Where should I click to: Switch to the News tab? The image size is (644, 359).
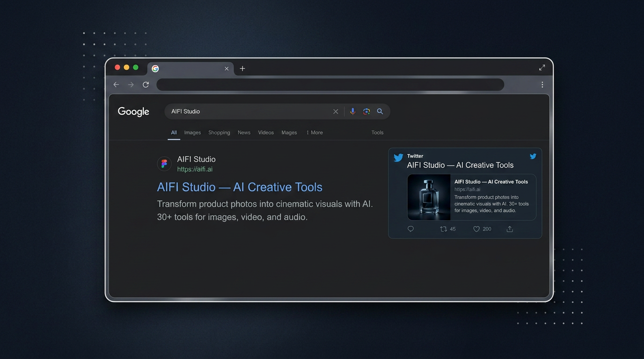(x=244, y=133)
